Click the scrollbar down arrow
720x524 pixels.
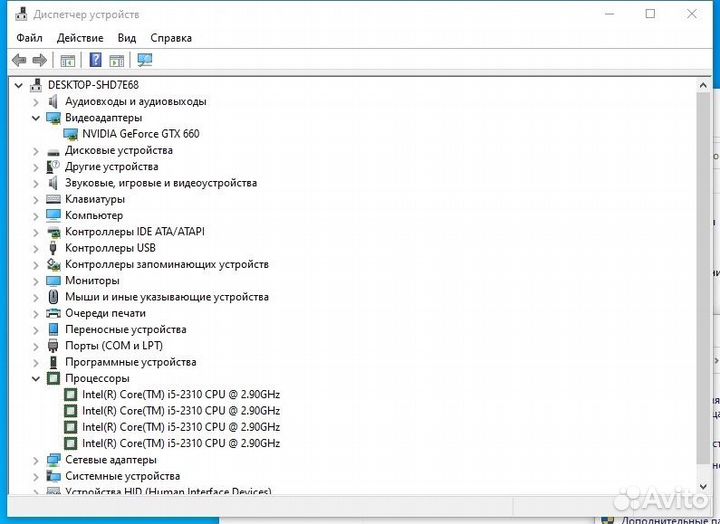click(x=703, y=486)
